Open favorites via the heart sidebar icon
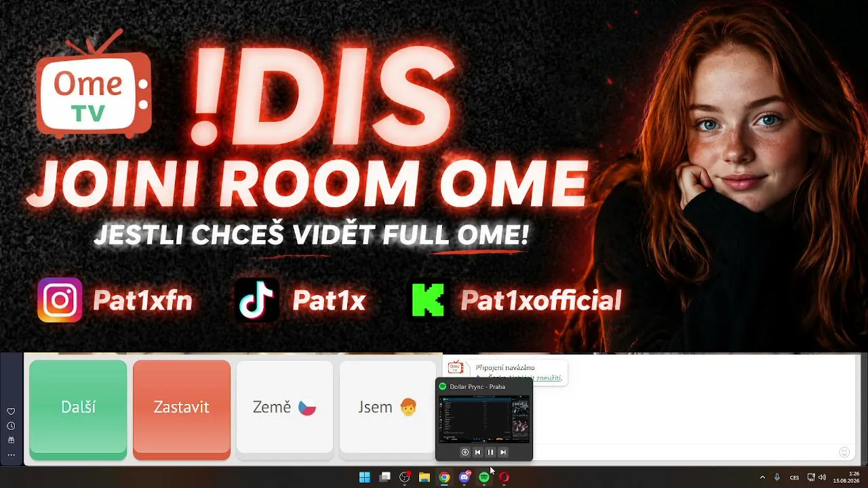The image size is (868, 488). coord(11,411)
